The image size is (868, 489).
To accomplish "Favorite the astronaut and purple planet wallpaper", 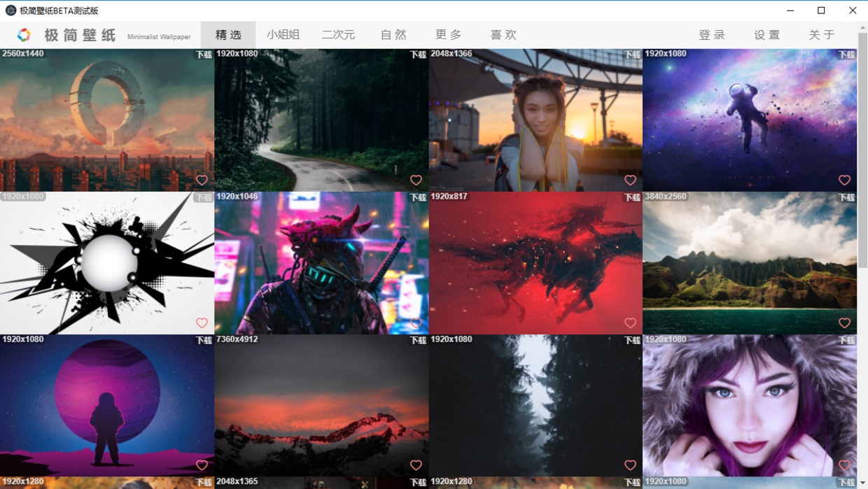I will click(202, 465).
